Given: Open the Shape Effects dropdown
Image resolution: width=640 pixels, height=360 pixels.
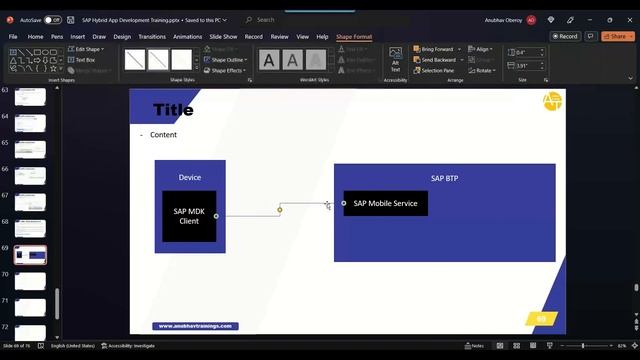Looking at the screenshot, I should tap(225, 71).
